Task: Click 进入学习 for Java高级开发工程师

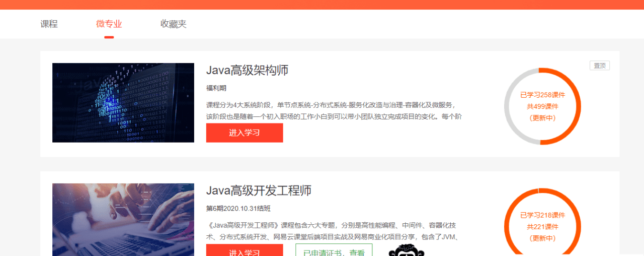Action: (x=245, y=250)
